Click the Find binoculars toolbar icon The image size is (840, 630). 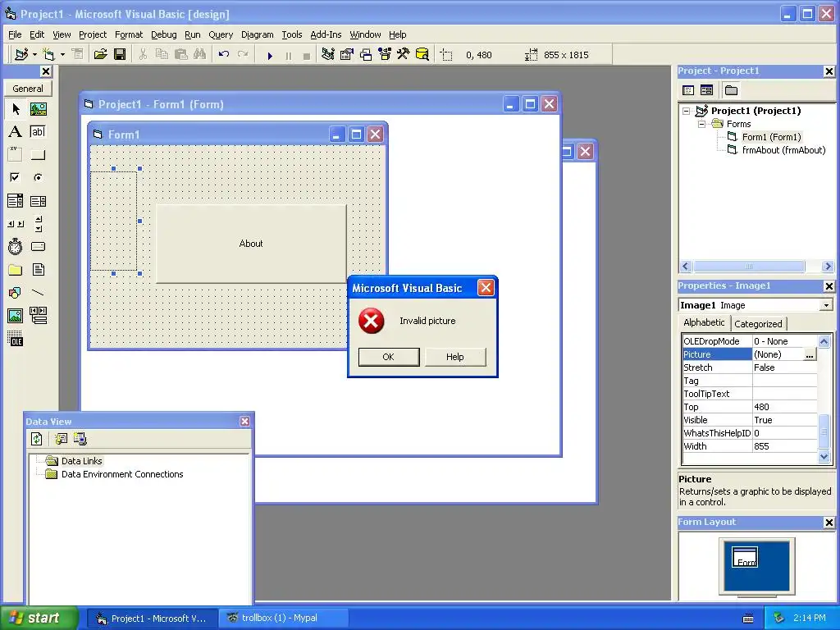(x=200, y=54)
